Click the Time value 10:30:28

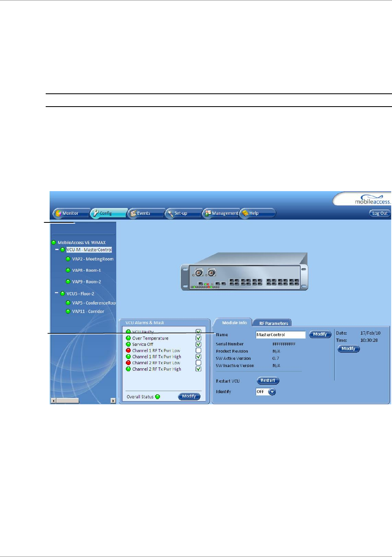point(369,340)
